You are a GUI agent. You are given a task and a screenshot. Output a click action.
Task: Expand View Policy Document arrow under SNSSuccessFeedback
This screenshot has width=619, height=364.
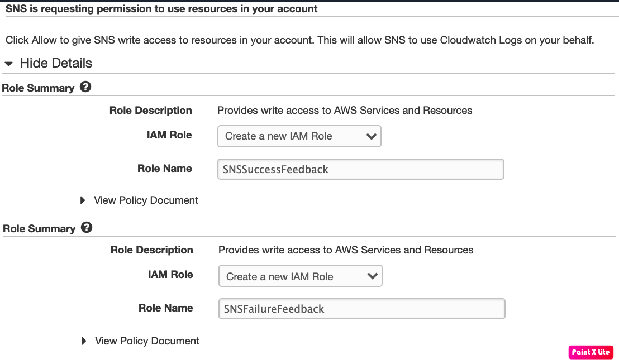83,200
